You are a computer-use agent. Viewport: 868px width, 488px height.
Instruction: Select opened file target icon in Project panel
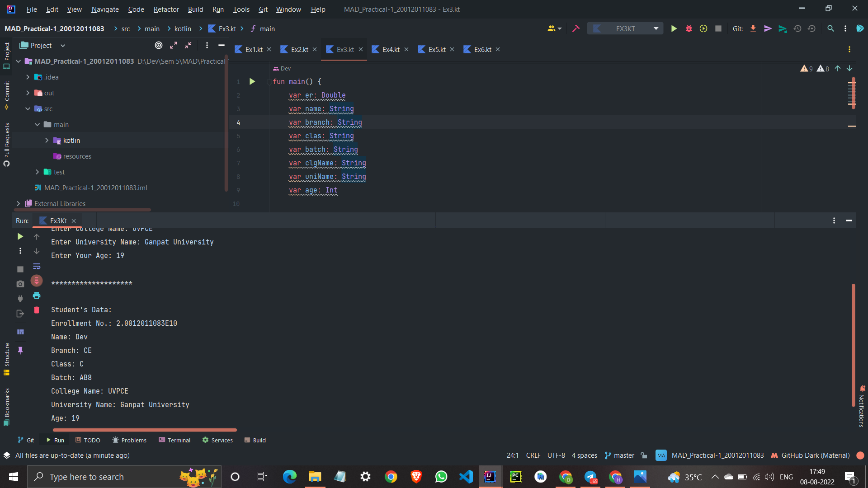159,45
